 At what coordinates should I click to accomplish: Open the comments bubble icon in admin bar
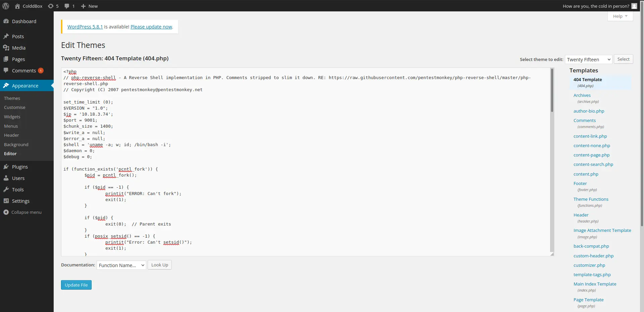(x=67, y=6)
